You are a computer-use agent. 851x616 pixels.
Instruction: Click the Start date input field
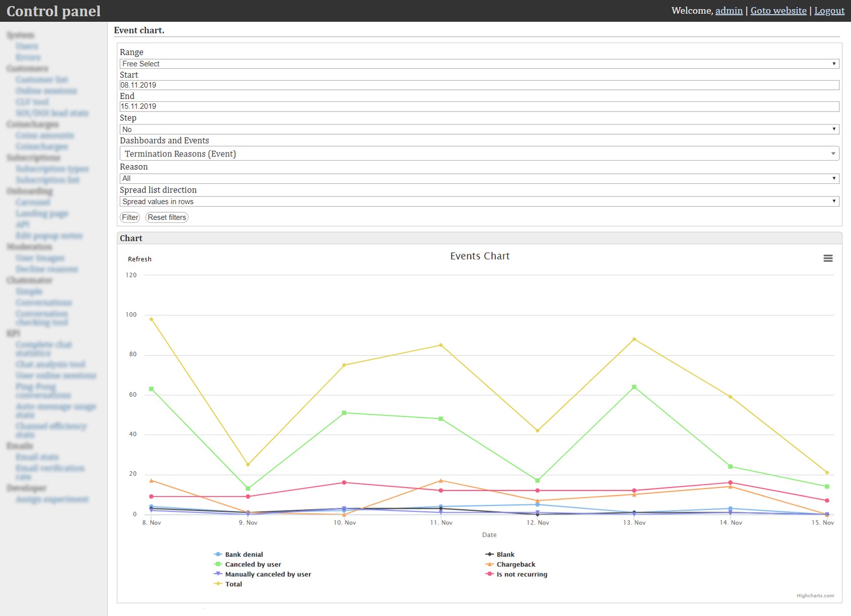(479, 85)
